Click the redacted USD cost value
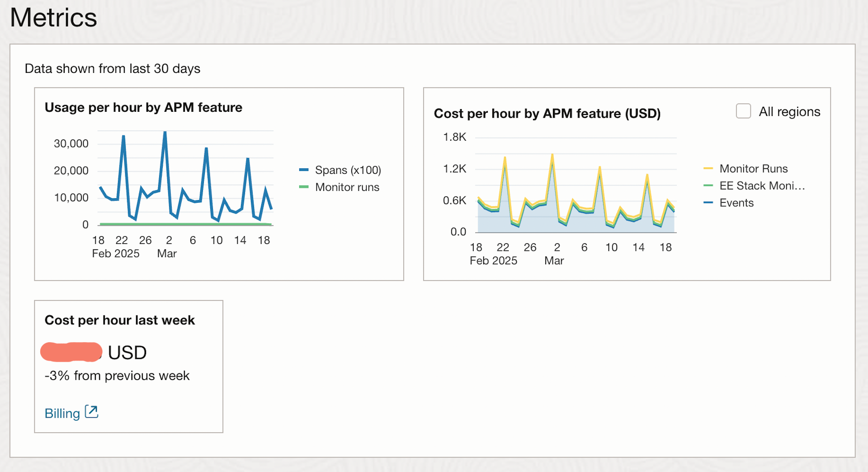 pyautogui.click(x=72, y=352)
